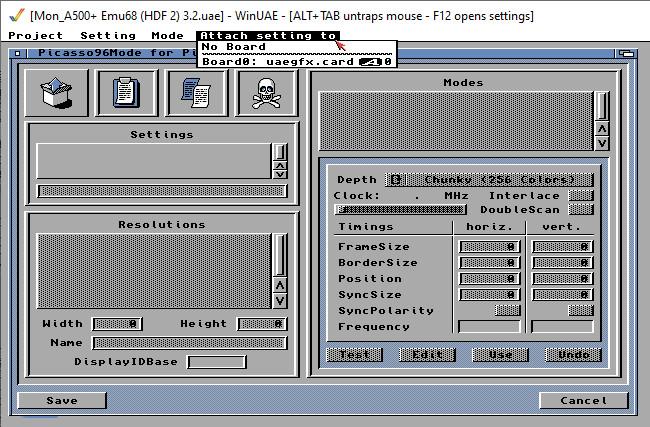650x427 pixels.
Task: Click the Save button
Action: pos(62,400)
